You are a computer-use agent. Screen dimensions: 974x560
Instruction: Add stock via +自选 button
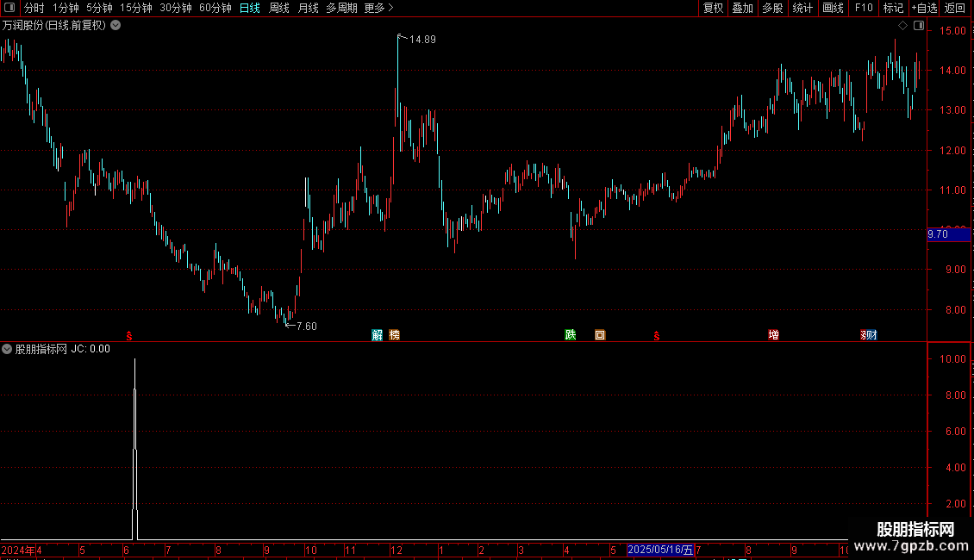coord(924,8)
